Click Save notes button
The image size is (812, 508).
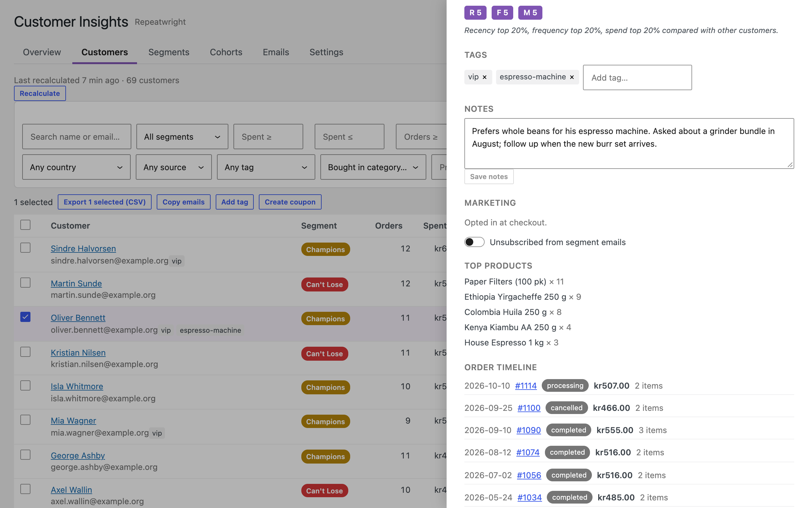click(488, 177)
